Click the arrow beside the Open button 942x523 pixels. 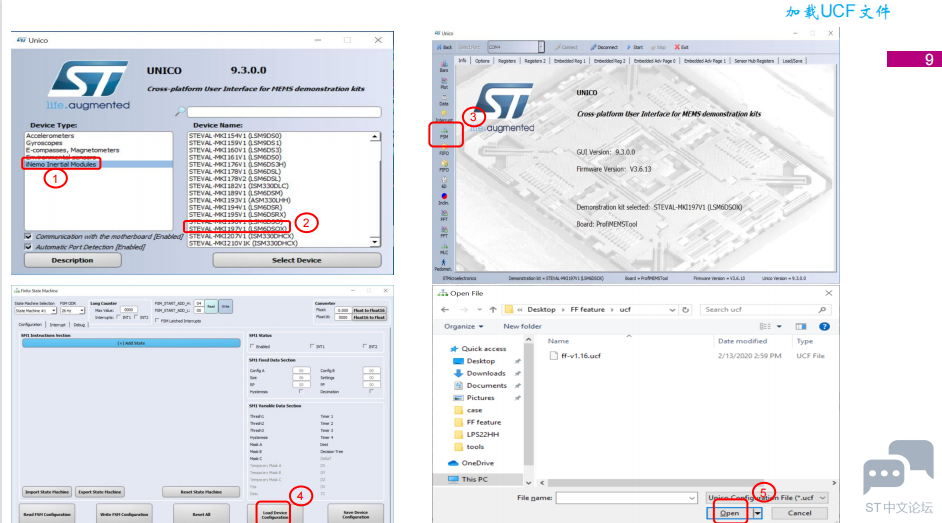click(x=758, y=513)
